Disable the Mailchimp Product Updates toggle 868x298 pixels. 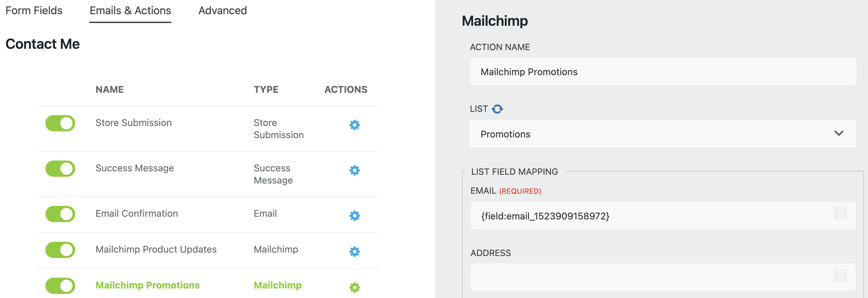(x=60, y=250)
